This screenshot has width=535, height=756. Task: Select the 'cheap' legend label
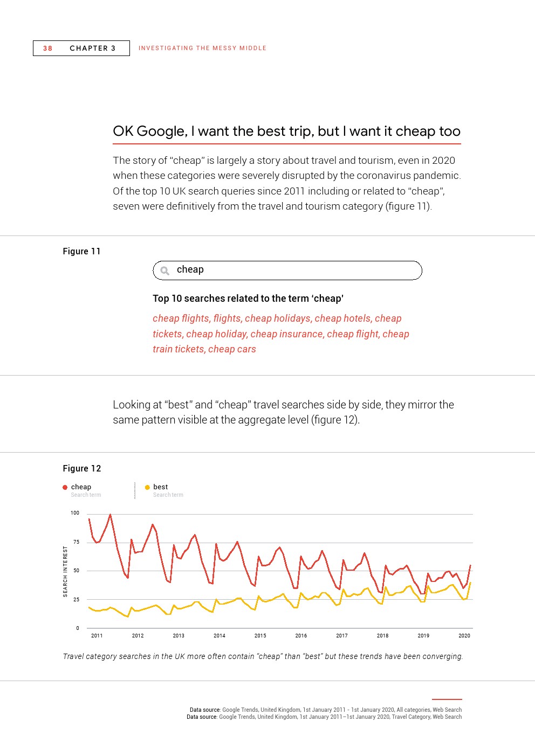click(x=81, y=487)
